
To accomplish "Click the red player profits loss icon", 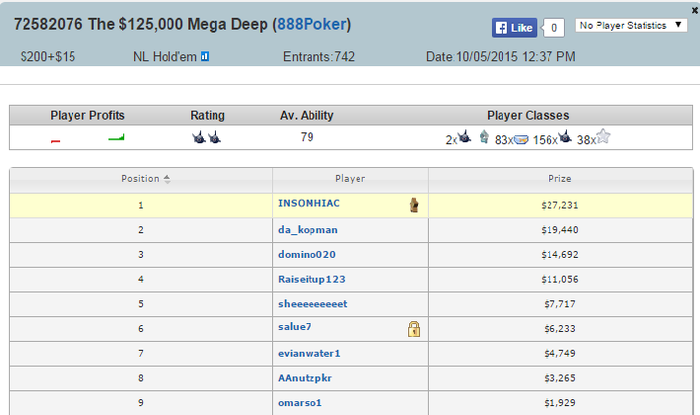I will (56, 141).
